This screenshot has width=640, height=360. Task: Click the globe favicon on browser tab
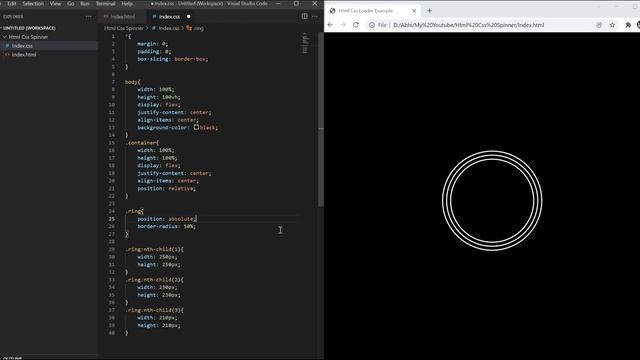pos(332,11)
